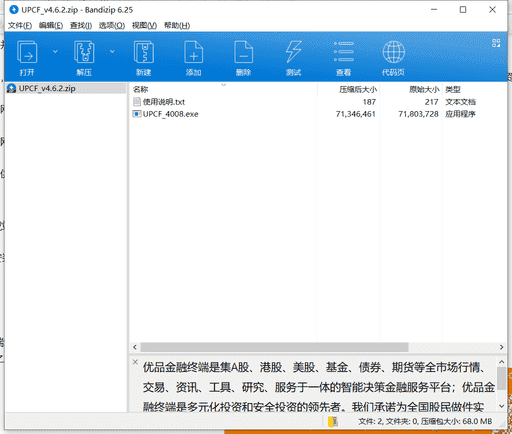Click the horizontal scrollbar thumb of file list
This screenshot has width=512, height=434.
pos(274,347)
